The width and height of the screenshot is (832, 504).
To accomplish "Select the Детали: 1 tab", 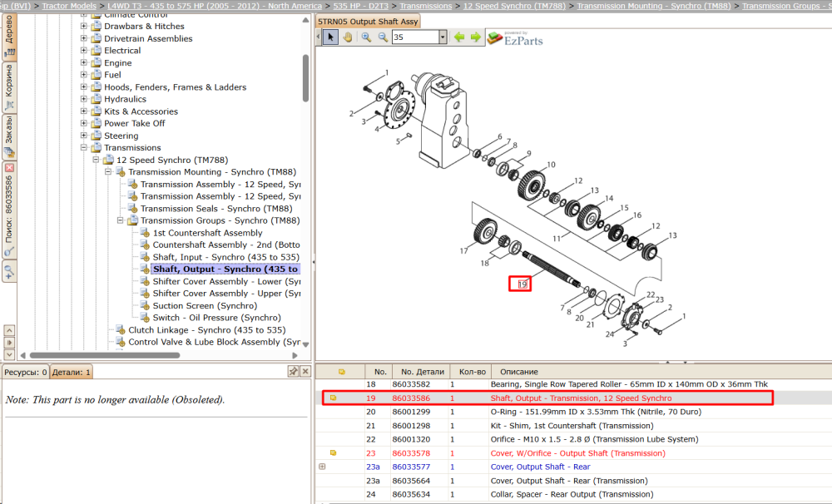I will (71, 372).
